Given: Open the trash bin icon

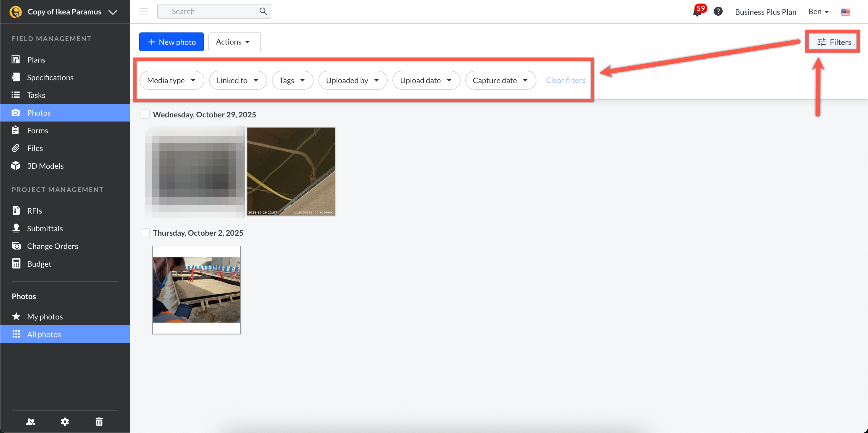Looking at the screenshot, I should [99, 421].
